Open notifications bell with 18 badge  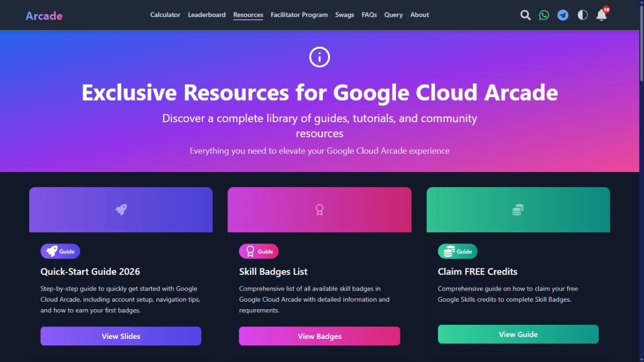click(602, 15)
